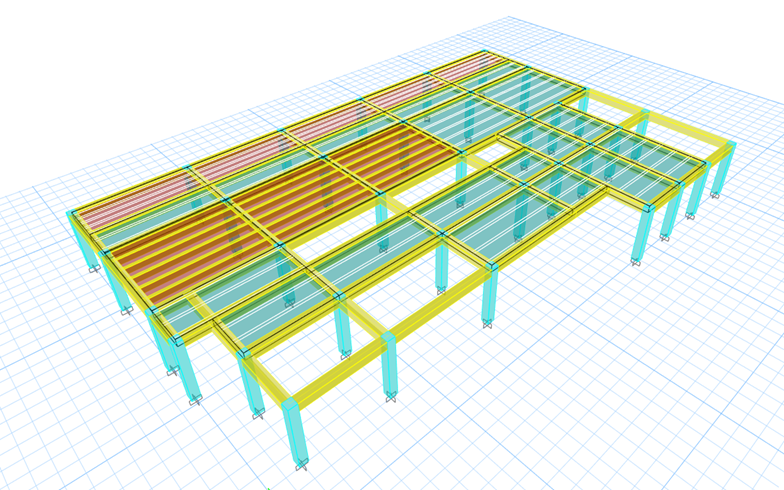Select the far-right corner column

coord(723,168)
